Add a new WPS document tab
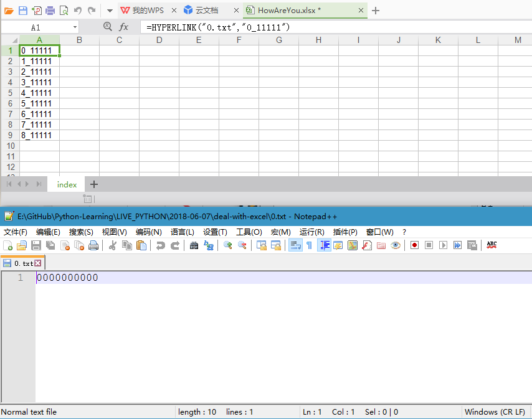The image size is (532, 419). pyautogui.click(x=375, y=11)
